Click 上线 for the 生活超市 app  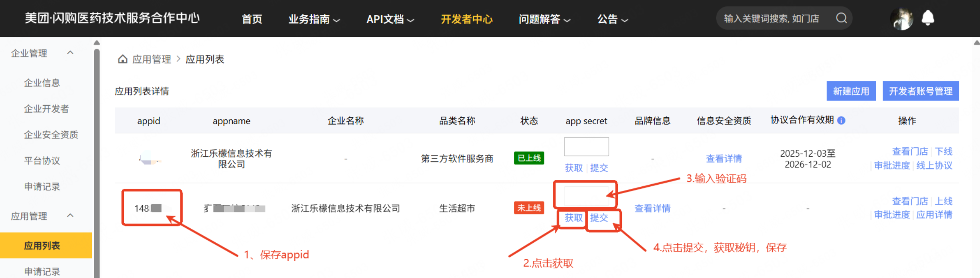coord(944,201)
